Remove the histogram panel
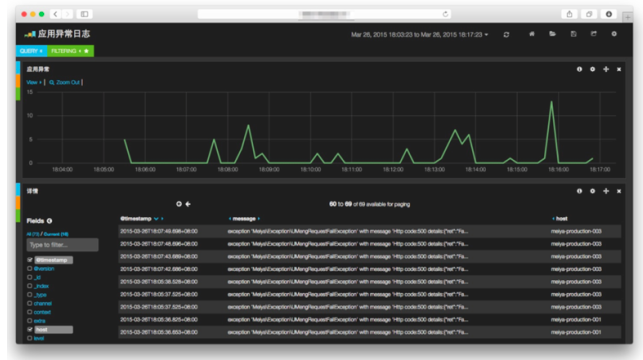The height and width of the screenshot is (360, 643). pyautogui.click(x=619, y=69)
